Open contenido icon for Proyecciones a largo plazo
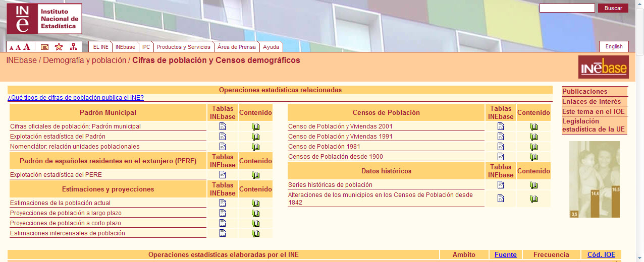 [x=255, y=213]
